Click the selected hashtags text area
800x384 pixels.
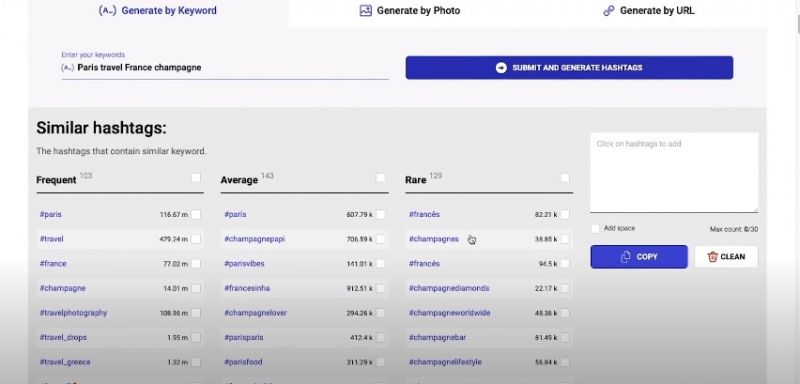pos(674,172)
